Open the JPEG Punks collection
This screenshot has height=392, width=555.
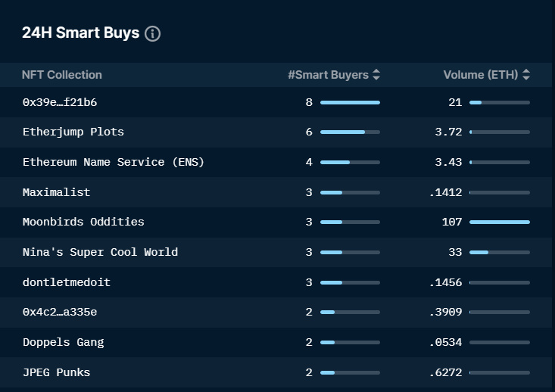[56, 372]
